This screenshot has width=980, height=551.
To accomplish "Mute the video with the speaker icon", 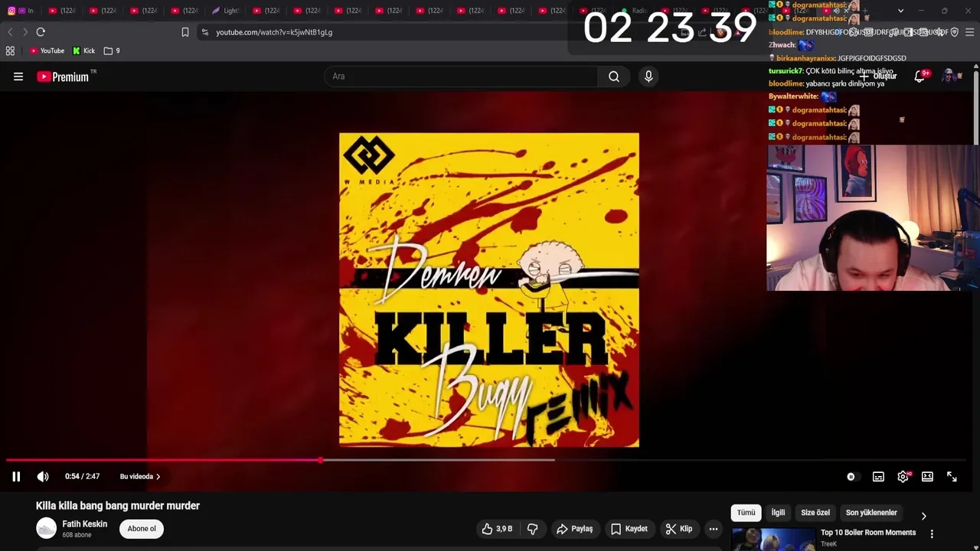I will tap(43, 477).
